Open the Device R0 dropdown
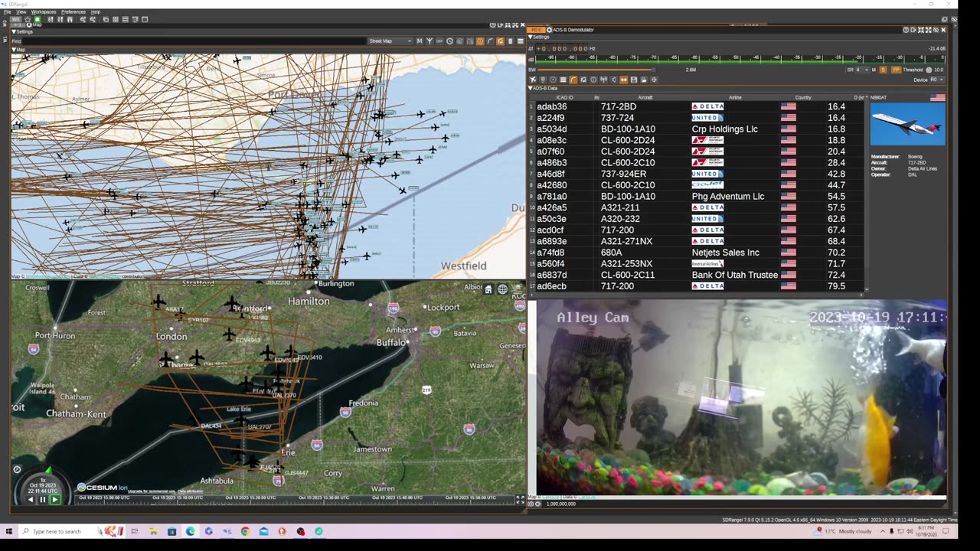Viewport: 980px width, 551px height. (x=936, y=80)
